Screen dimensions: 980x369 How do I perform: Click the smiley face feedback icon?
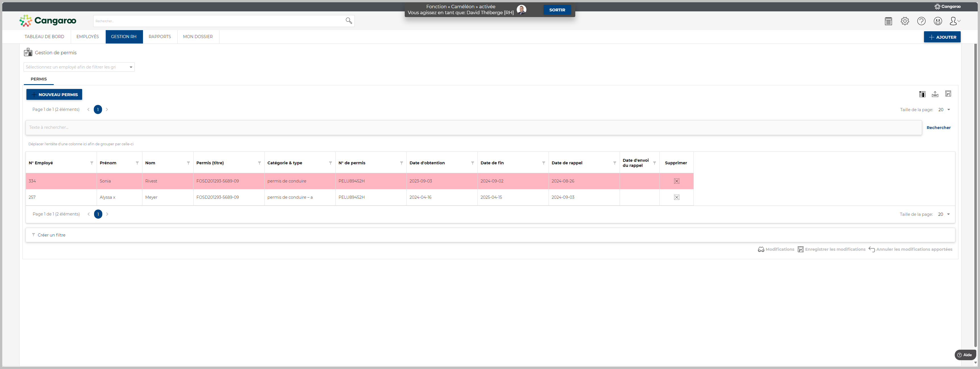pyautogui.click(x=938, y=21)
